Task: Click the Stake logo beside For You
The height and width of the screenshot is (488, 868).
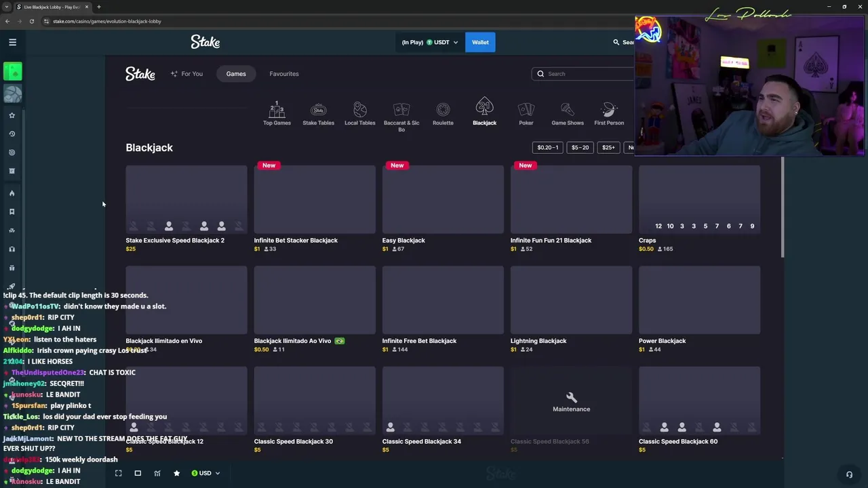Action: pos(140,74)
